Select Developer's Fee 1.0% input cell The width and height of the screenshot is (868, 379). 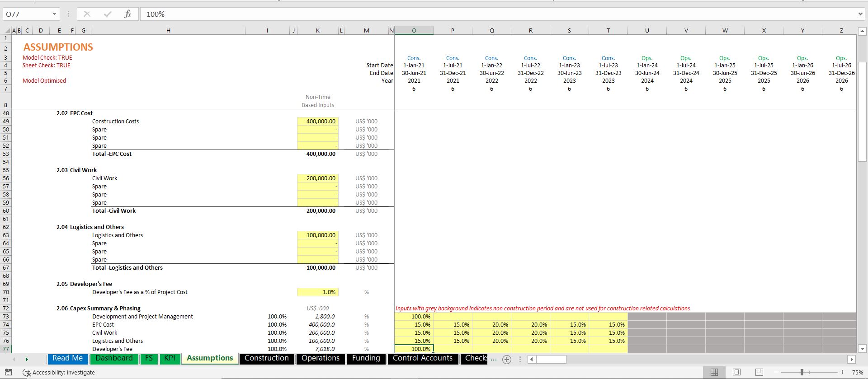(x=318, y=292)
